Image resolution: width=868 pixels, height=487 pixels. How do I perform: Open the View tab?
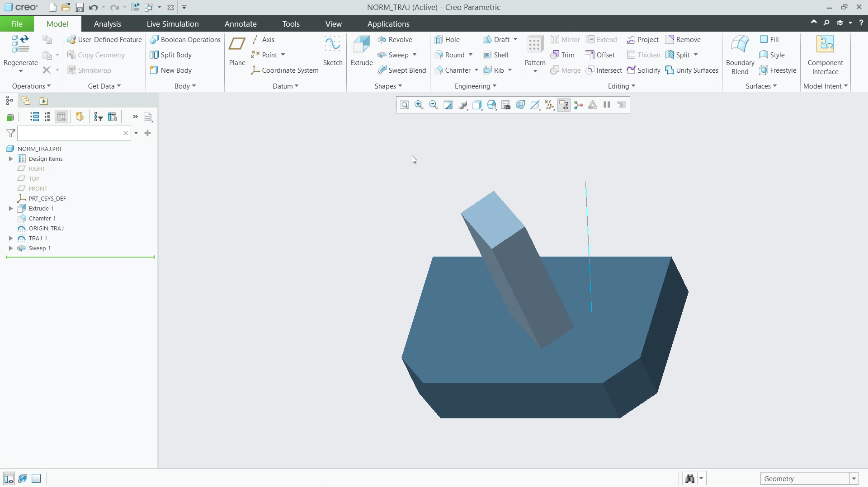(x=334, y=24)
